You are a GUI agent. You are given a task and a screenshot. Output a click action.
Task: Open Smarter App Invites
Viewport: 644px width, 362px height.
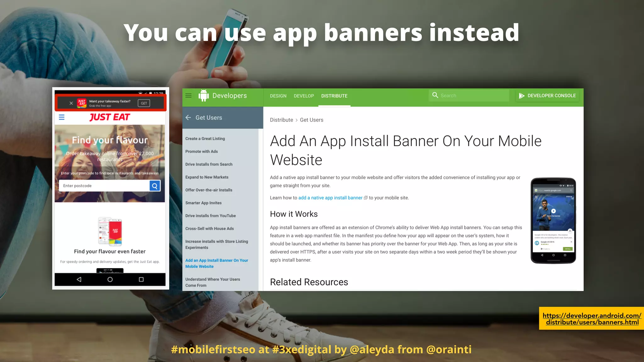click(203, 203)
